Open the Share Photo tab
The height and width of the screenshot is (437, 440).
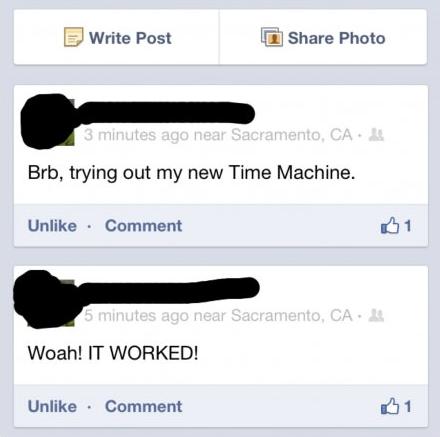coord(323,37)
